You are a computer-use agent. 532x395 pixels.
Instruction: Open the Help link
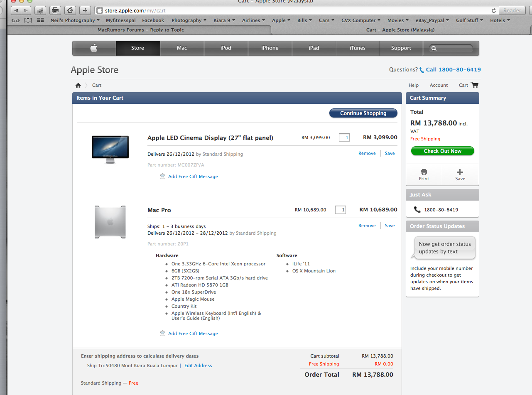pos(414,85)
